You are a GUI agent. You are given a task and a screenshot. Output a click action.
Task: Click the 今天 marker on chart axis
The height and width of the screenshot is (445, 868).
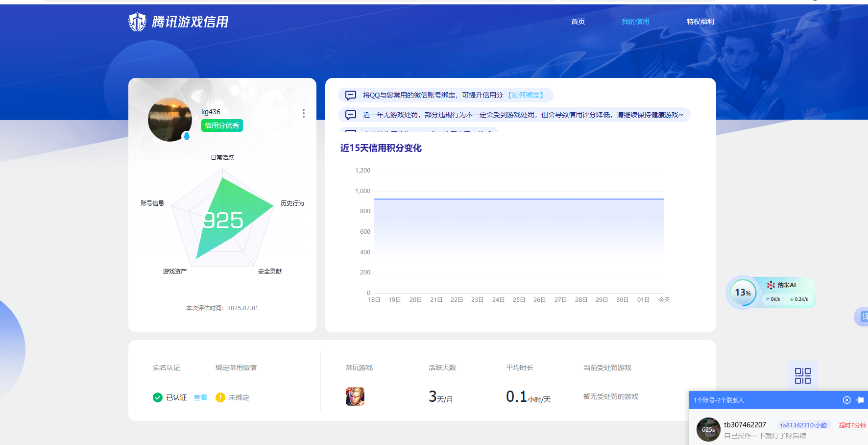click(x=664, y=299)
